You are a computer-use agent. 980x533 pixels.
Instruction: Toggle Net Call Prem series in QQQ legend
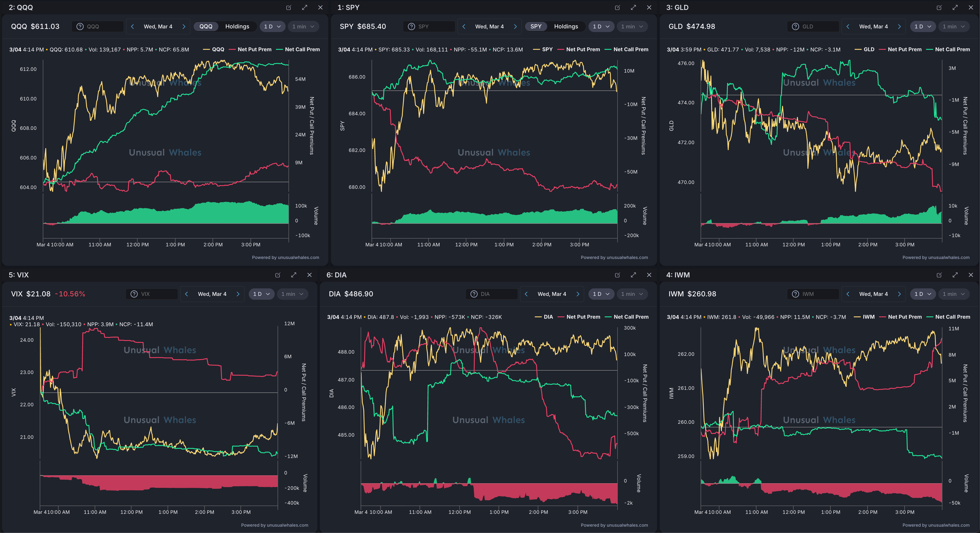coord(302,50)
